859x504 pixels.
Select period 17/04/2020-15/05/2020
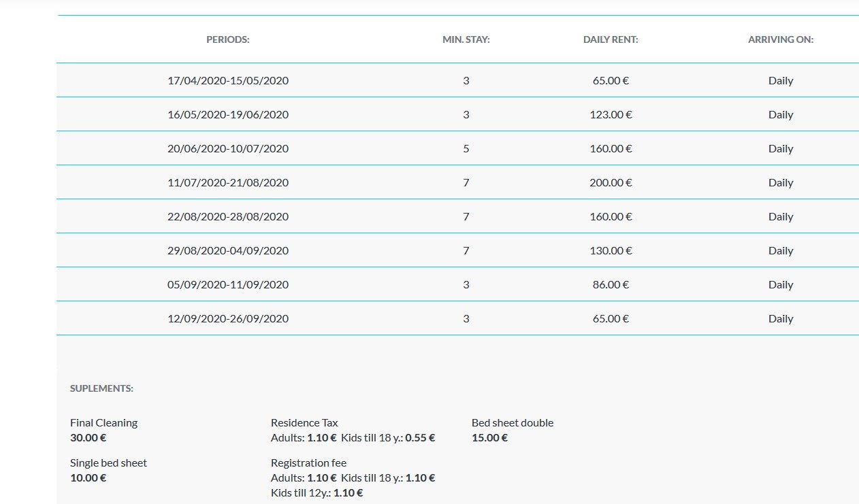click(228, 80)
